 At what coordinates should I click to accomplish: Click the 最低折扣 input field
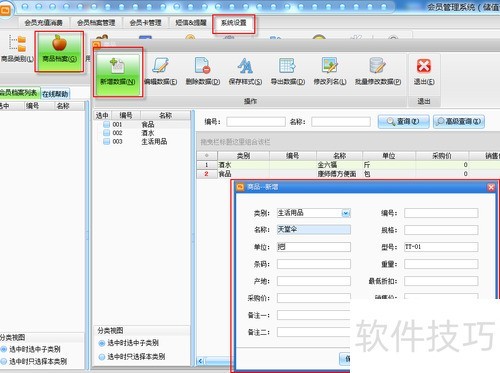[441, 281]
